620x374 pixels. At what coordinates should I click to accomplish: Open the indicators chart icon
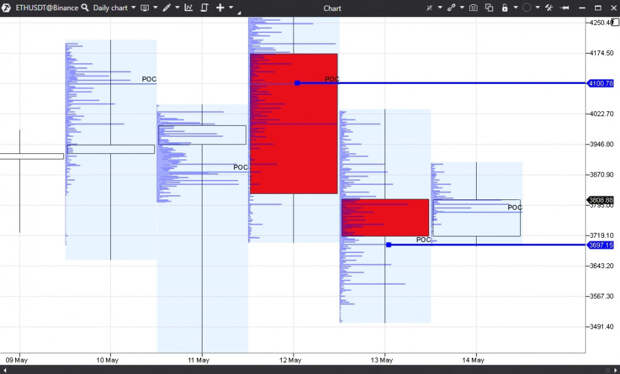pos(189,8)
